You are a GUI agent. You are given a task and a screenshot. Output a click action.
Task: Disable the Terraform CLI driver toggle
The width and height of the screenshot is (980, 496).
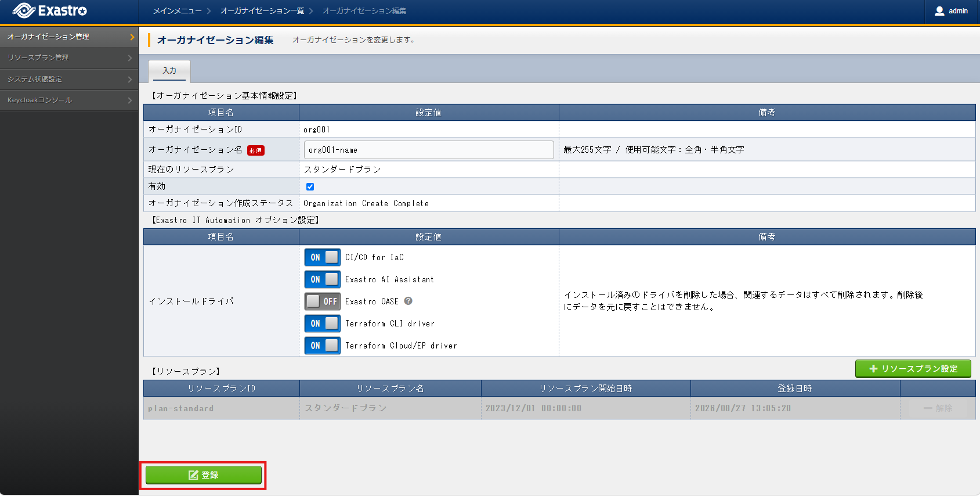coord(323,324)
